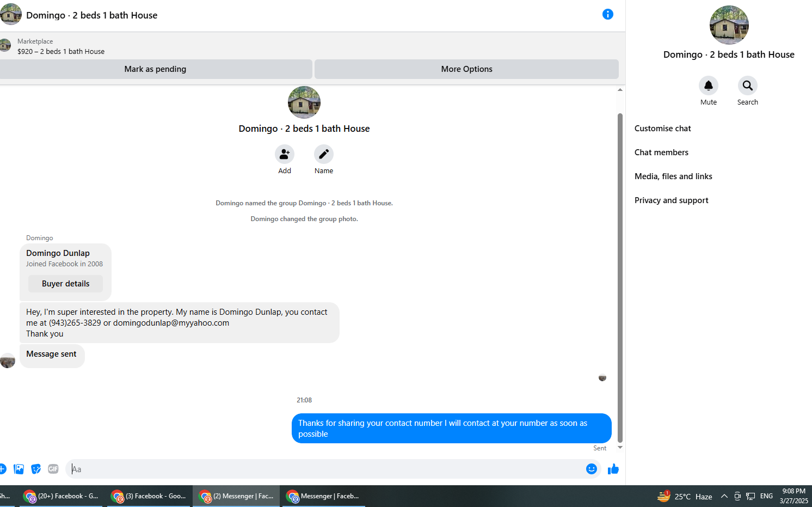Search in conversation using magnifier icon
Screen dimensions: 812x507
coord(748,85)
